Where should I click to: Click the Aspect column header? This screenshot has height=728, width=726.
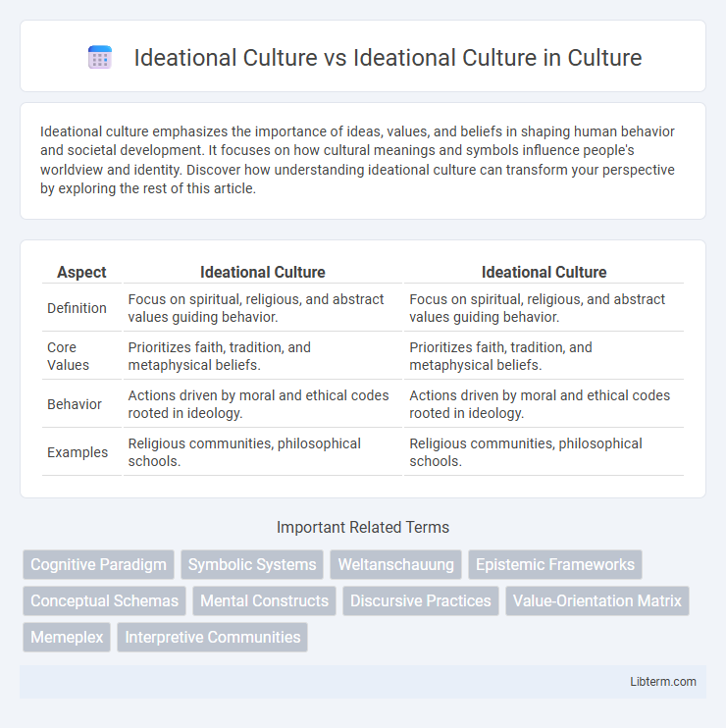pyautogui.click(x=81, y=272)
